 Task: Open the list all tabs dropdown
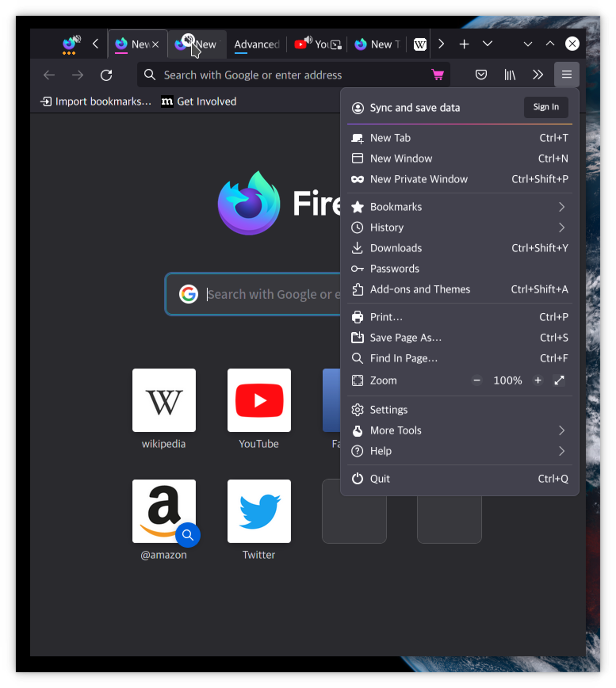(x=487, y=44)
